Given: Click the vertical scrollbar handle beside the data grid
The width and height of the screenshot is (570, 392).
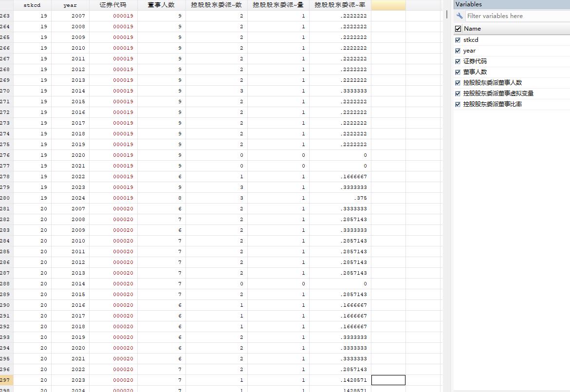Looking at the screenshot, I should click(x=447, y=15).
